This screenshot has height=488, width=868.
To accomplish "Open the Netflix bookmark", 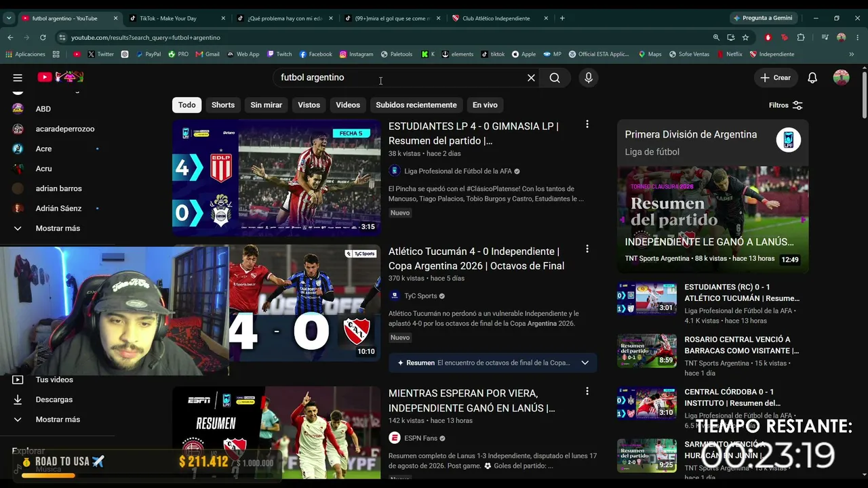I will (730, 54).
